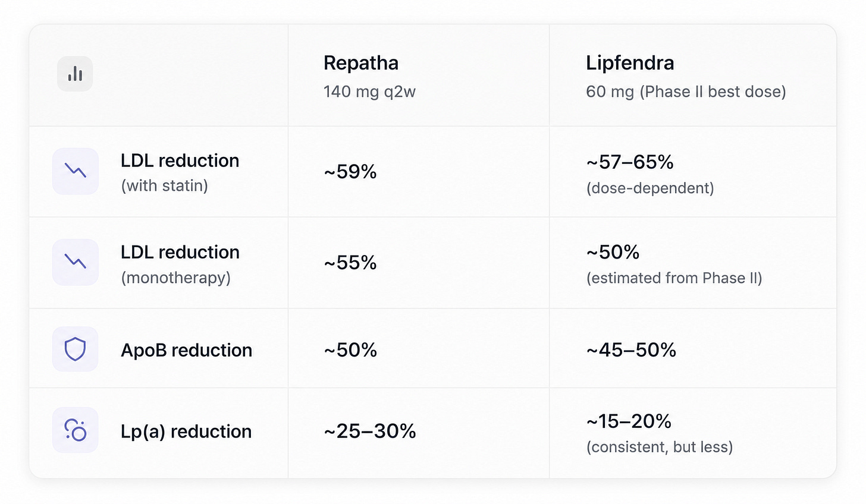Click Lipfendra's ~15–20% Lp(a) value
The height and width of the screenshot is (504, 866).
[629, 421]
